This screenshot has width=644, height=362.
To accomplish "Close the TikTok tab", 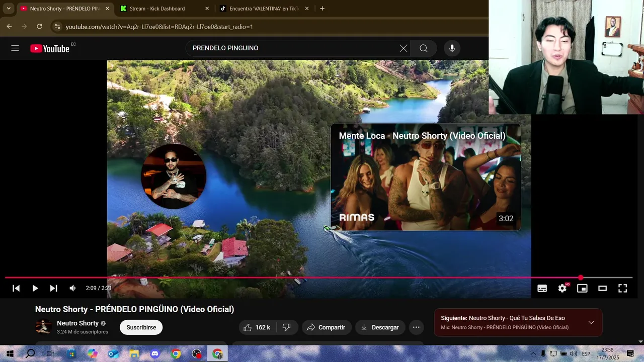I will pos(307,9).
